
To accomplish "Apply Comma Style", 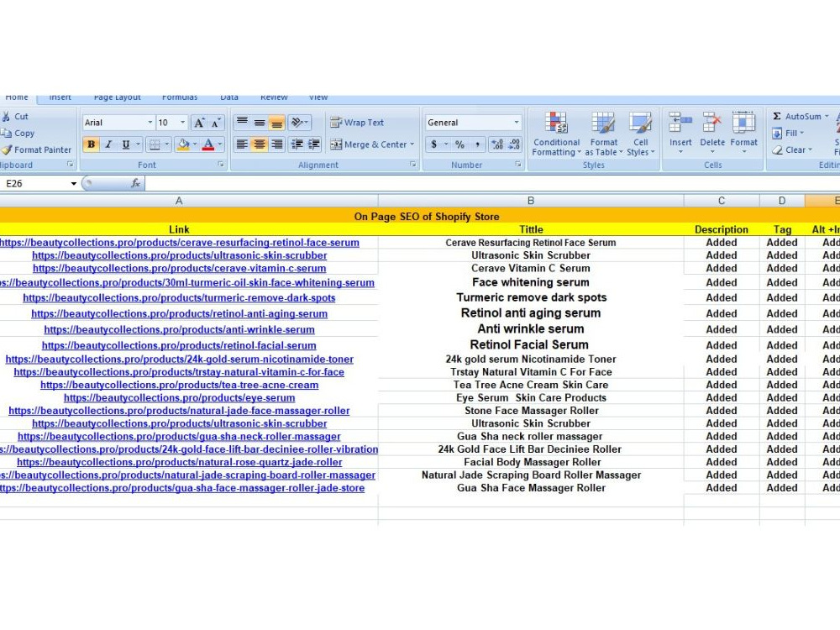I will tap(477, 144).
